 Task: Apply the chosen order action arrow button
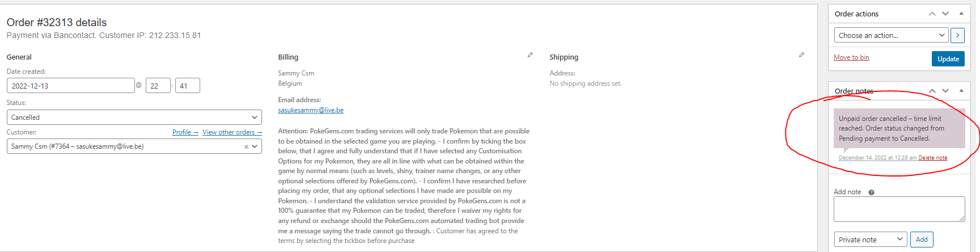click(x=957, y=35)
